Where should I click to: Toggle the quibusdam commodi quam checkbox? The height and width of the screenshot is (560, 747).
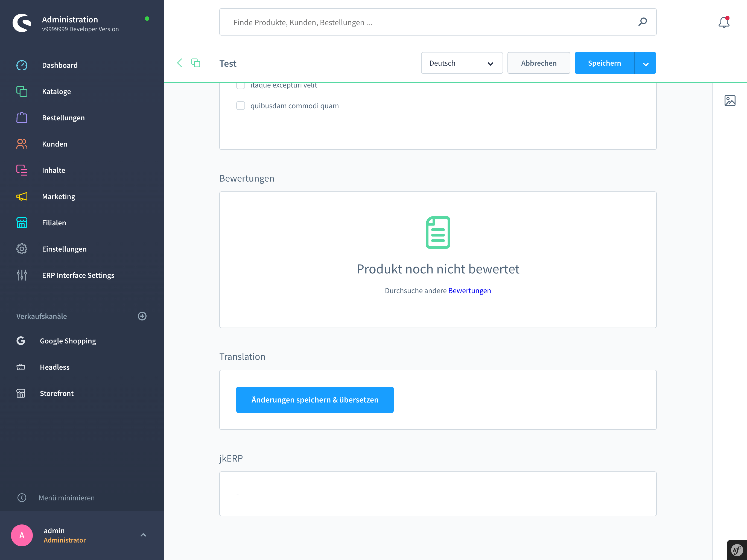241,105
